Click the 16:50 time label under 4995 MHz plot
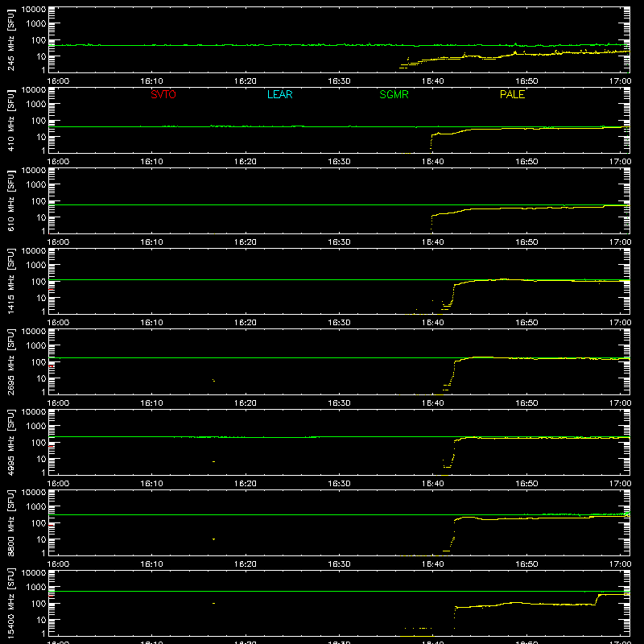Screen dimensions: 644x644 [526, 484]
